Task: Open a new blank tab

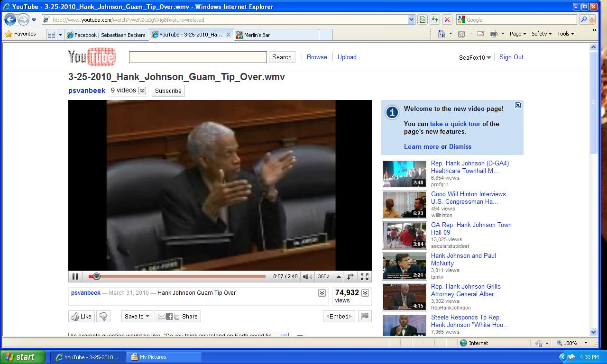Action: tap(325, 35)
